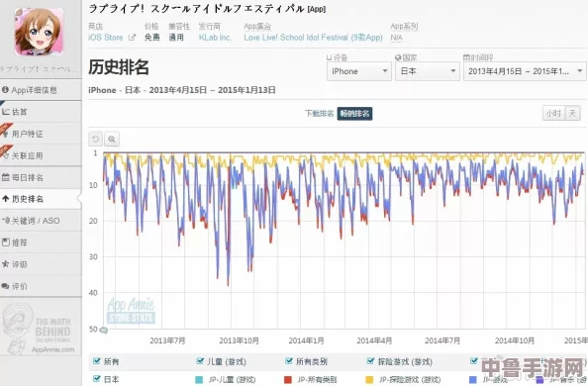Toggle the 所有 checkbox
588x386 pixels.
[97, 361]
